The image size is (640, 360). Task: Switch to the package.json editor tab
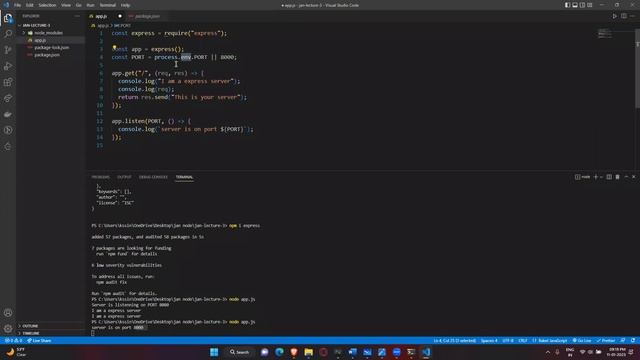pos(147,16)
